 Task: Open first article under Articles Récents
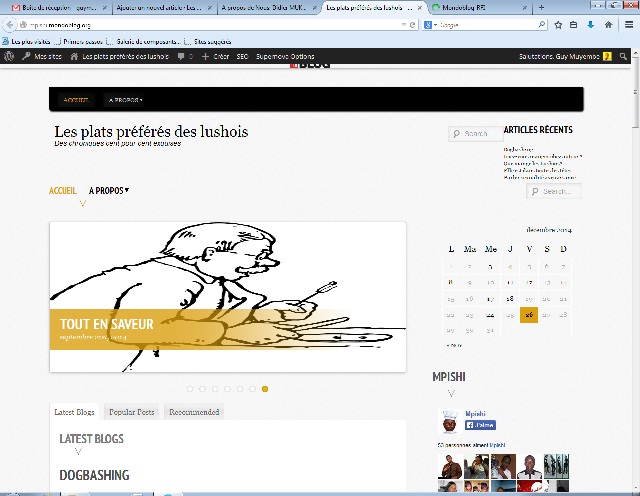pyautogui.click(x=518, y=149)
